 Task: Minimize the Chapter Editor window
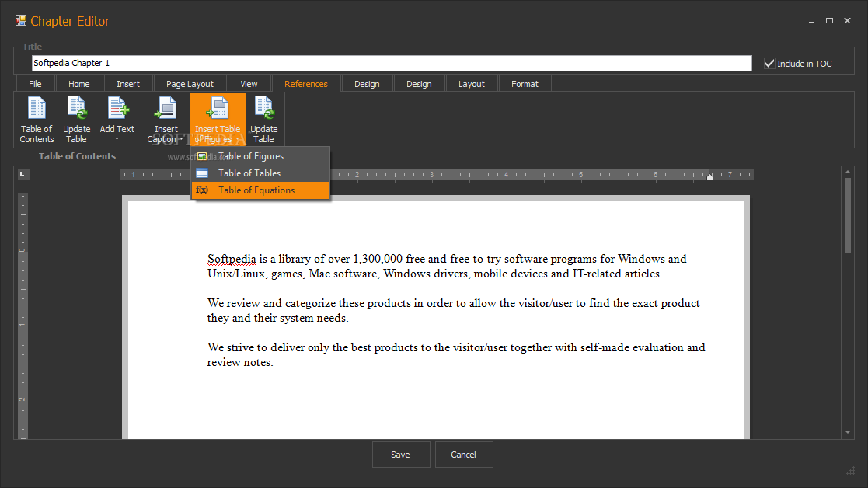pyautogui.click(x=811, y=20)
